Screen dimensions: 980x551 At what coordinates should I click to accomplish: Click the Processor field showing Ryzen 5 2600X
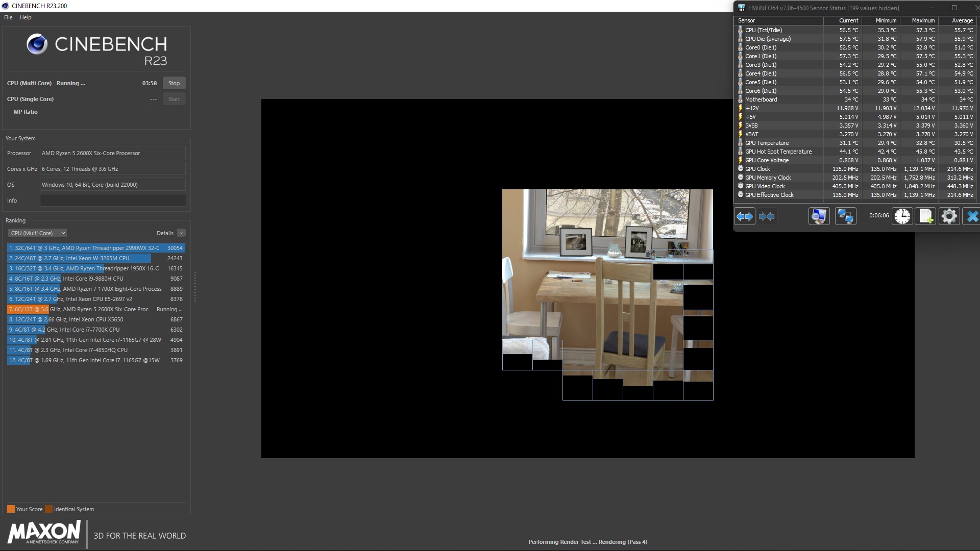[x=113, y=153]
